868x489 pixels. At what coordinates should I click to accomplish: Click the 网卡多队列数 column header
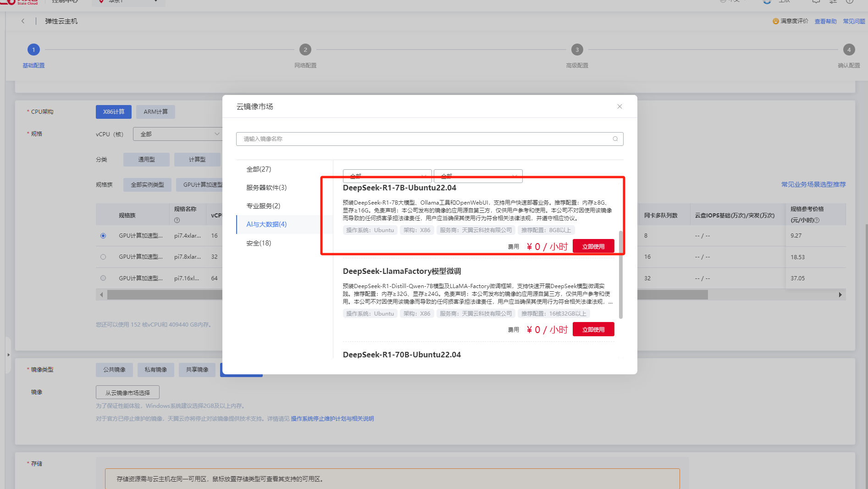click(x=661, y=215)
